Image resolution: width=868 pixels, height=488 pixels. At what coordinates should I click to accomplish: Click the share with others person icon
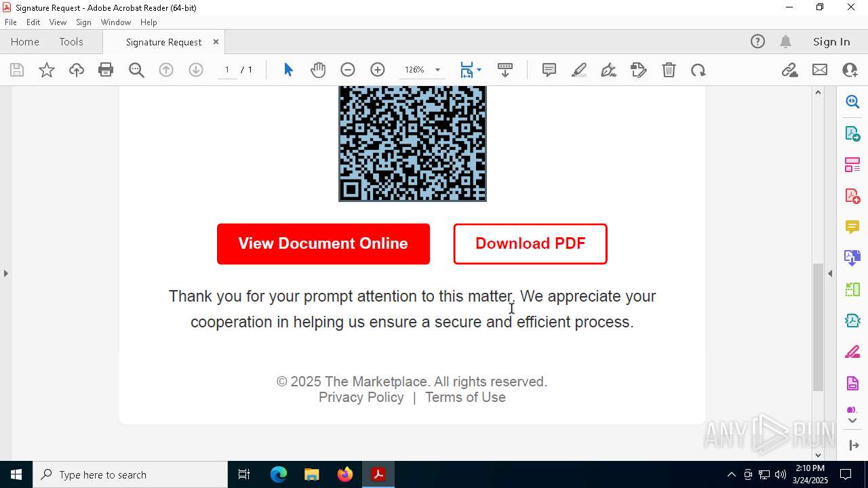tap(850, 70)
